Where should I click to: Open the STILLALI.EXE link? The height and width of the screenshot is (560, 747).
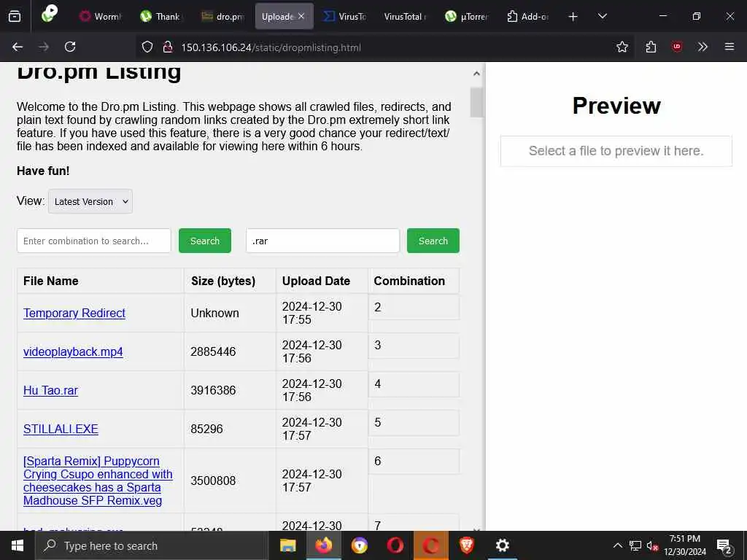pos(61,429)
